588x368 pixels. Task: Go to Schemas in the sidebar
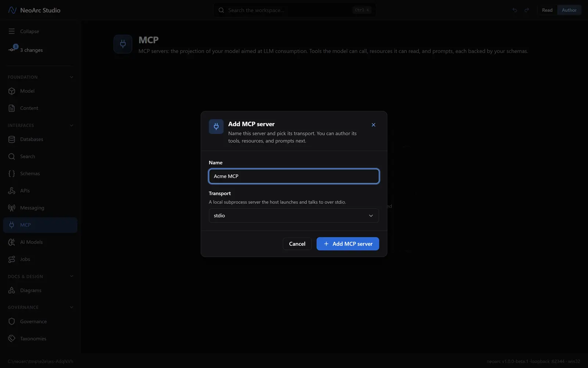(40, 173)
